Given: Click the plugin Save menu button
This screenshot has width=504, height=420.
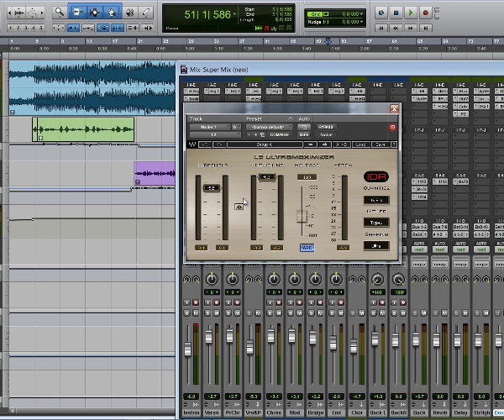Looking at the screenshot, I should pos(381,144).
